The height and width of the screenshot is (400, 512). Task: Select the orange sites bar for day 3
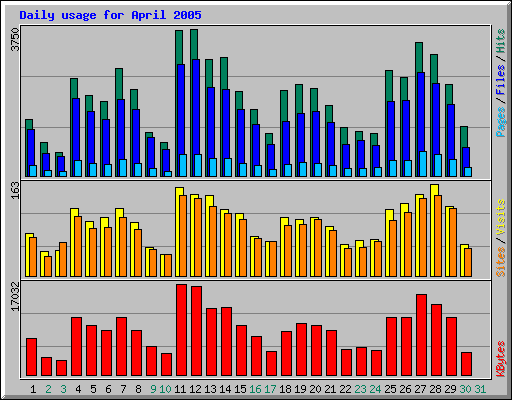pos(63,260)
